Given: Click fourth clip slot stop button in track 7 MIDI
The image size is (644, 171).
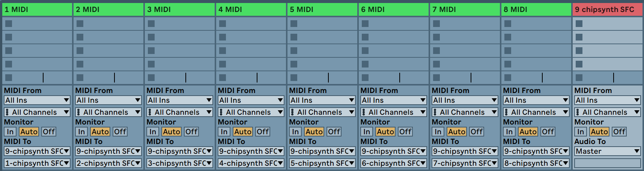Looking at the screenshot, I should coord(436,64).
